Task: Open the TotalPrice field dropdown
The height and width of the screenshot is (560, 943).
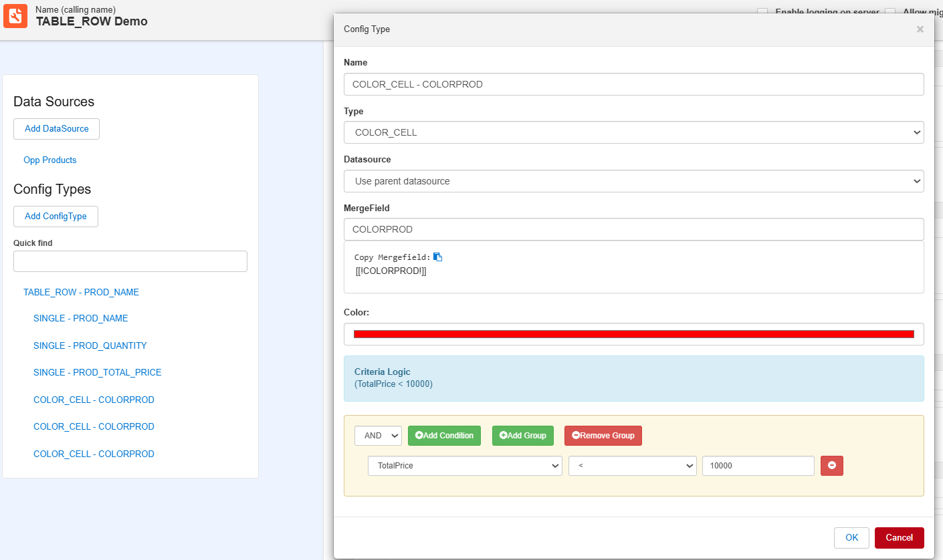Action: 465,466
